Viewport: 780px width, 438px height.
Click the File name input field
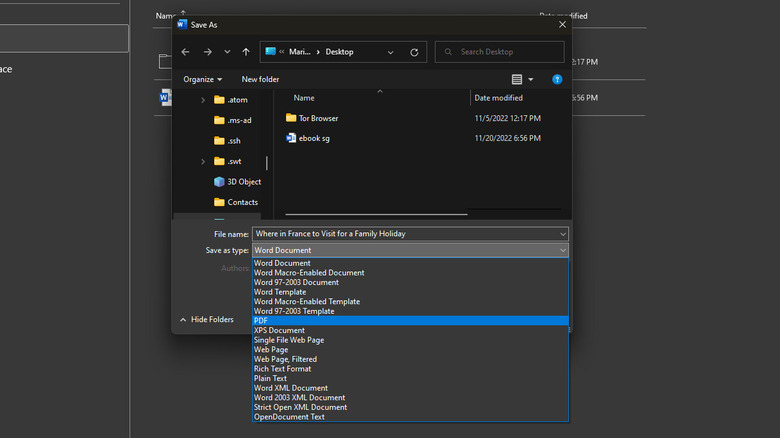pos(405,234)
